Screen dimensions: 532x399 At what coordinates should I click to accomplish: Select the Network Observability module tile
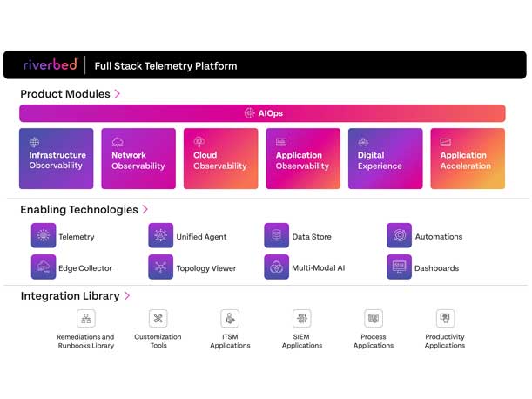pos(138,159)
